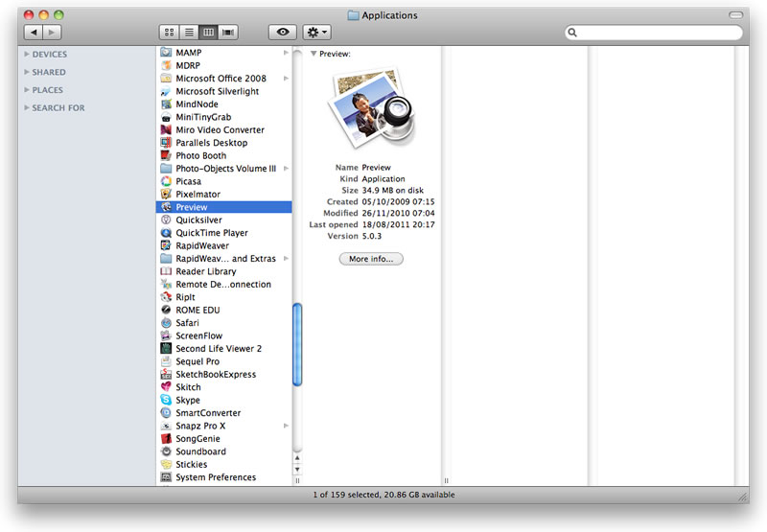Switch to list view in toolbar

[189, 32]
